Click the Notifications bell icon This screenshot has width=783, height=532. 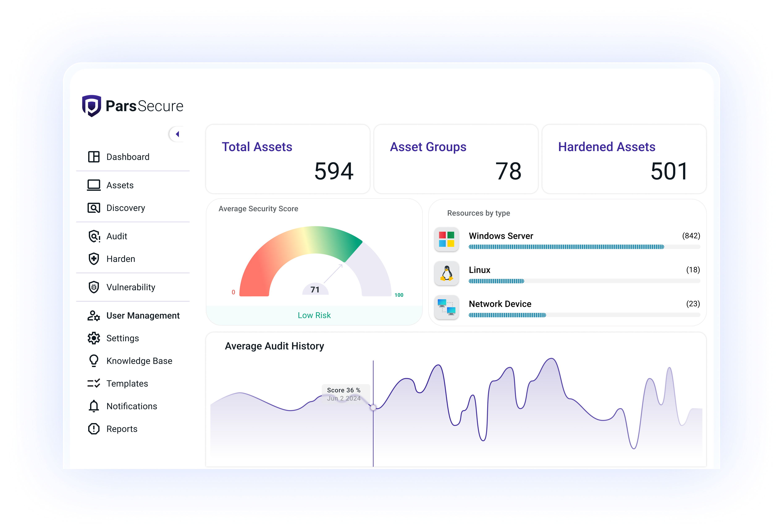click(94, 406)
